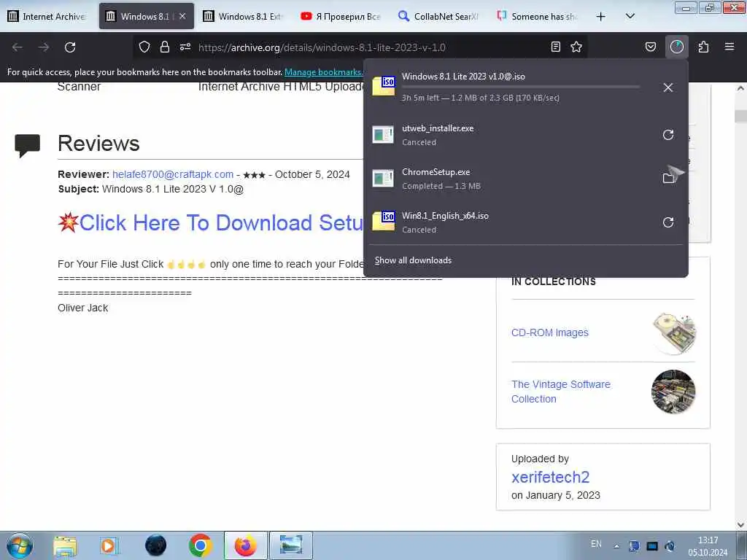Click the Vintage Software Collection thumbnail
This screenshot has width=747, height=560.
click(673, 392)
